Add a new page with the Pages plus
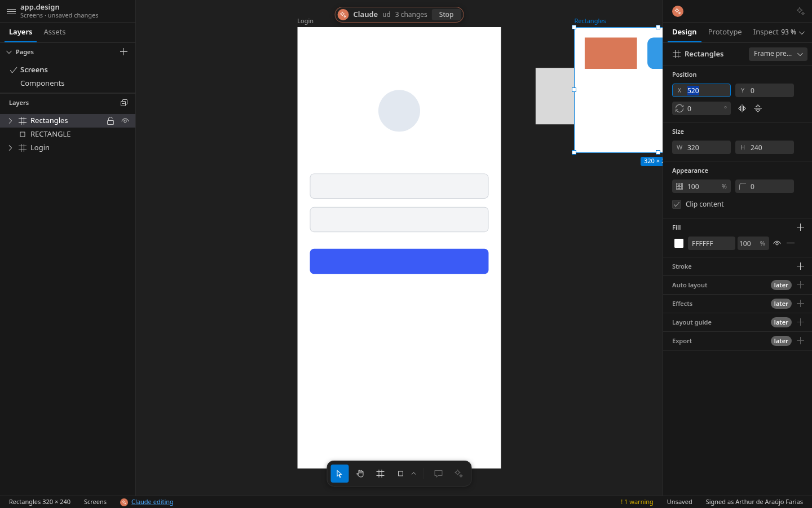The image size is (812, 508). pos(124,52)
